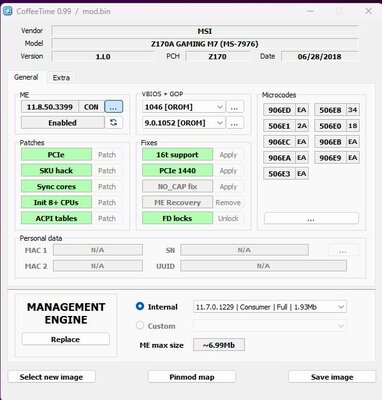Click the FD locks button

click(x=177, y=218)
